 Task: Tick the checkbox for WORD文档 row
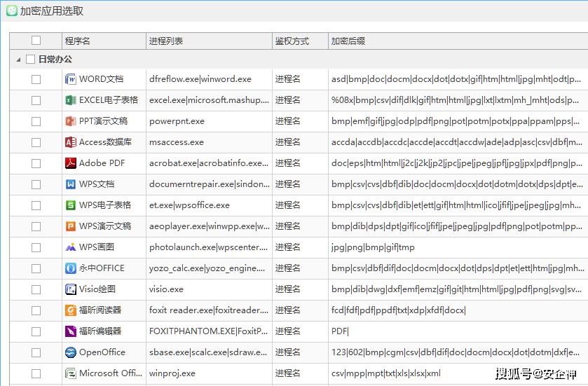[36, 79]
